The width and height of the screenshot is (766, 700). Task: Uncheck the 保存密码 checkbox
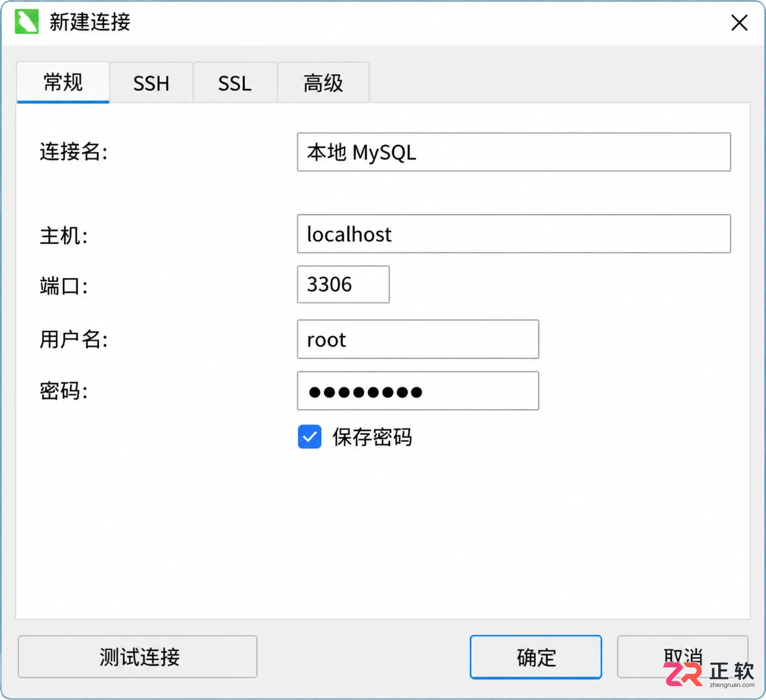(309, 437)
